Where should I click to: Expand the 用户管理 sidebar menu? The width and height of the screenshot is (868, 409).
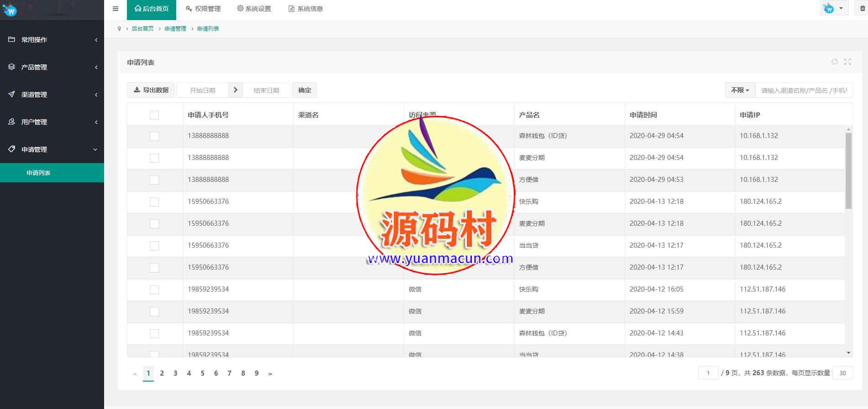click(52, 122)
